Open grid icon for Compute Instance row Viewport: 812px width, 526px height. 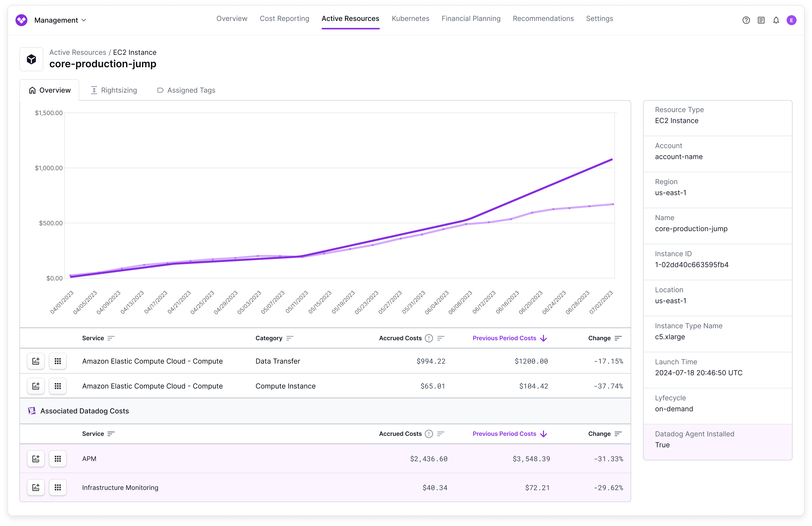(58, 386)
